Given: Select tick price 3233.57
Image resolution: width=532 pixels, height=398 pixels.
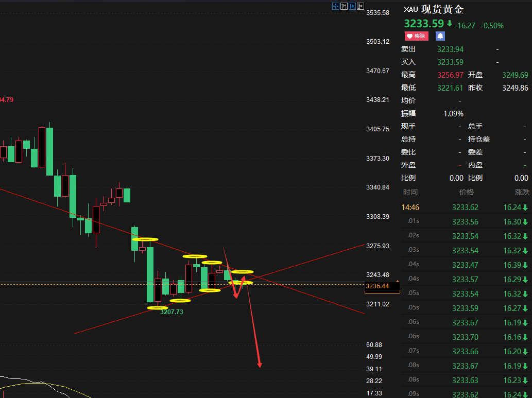Looking at the screenshot, I should click(x=465, y=280).
